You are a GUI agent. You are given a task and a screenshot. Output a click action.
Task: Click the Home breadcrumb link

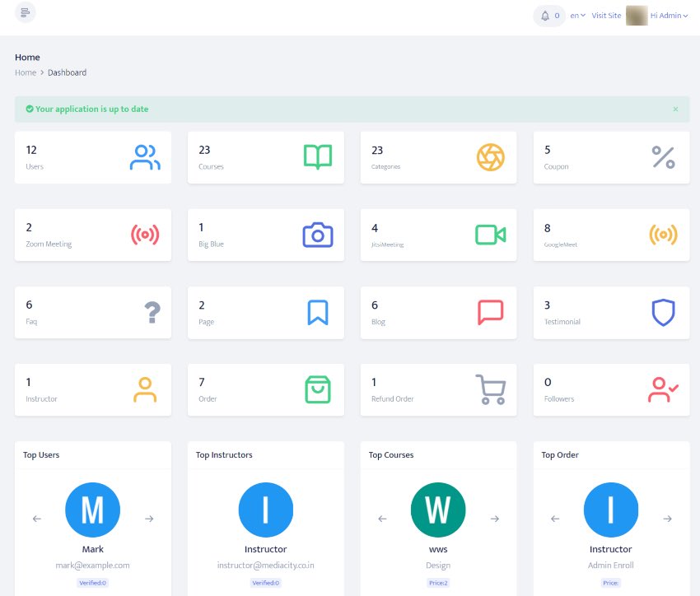point(25,72)
